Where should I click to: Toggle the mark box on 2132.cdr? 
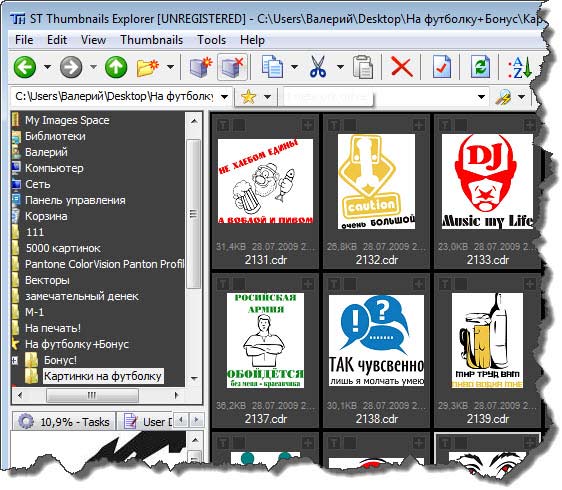pos(350,125)
